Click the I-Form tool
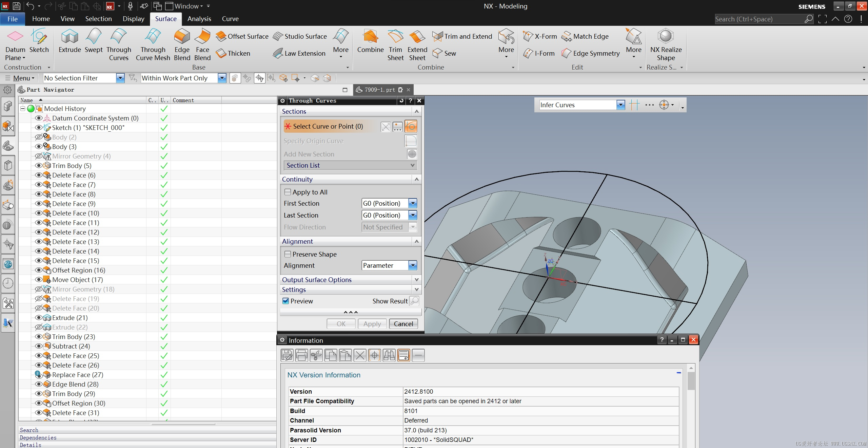This screenshot has height=448, width=868. 539,53
